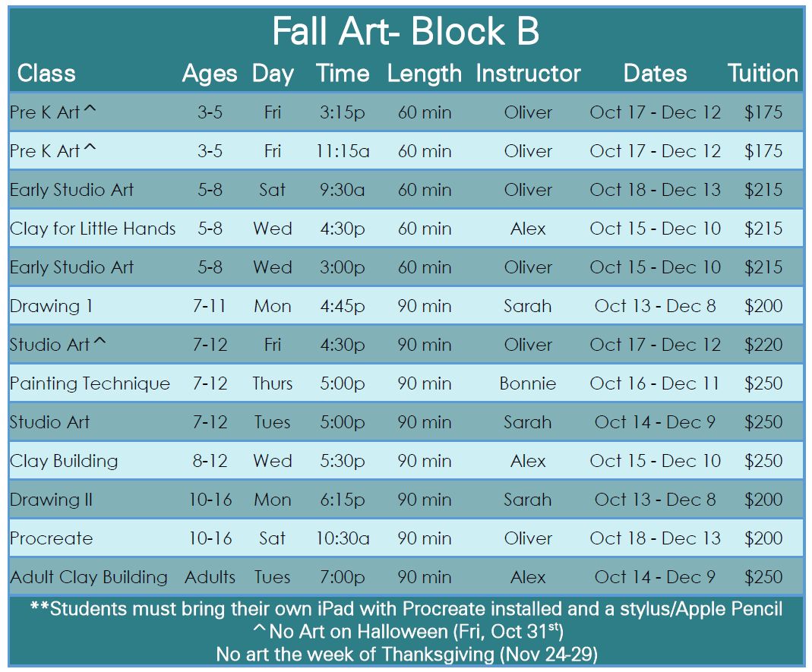Click the Thurs day cell
This screenshot has height=672, width=812.
click(272, 383)
